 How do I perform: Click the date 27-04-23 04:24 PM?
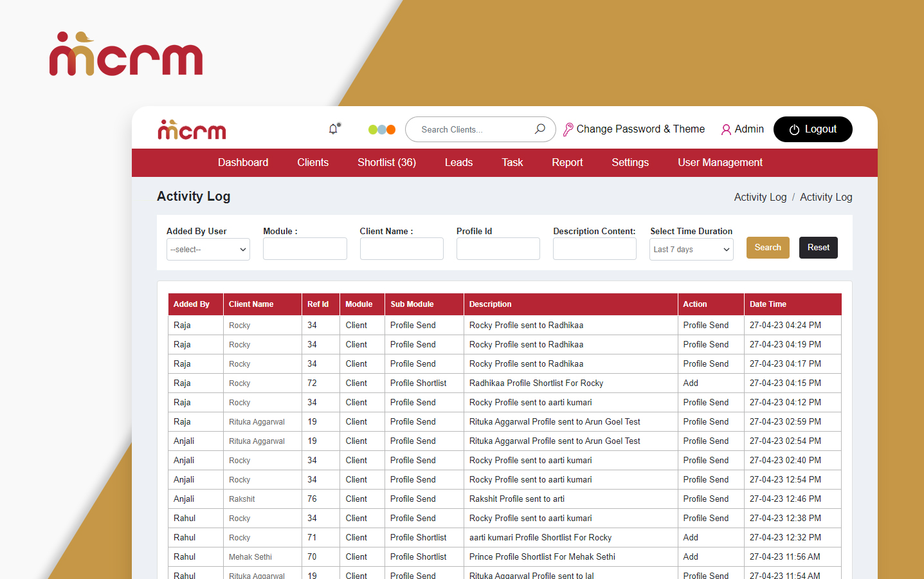pos(785,325)
